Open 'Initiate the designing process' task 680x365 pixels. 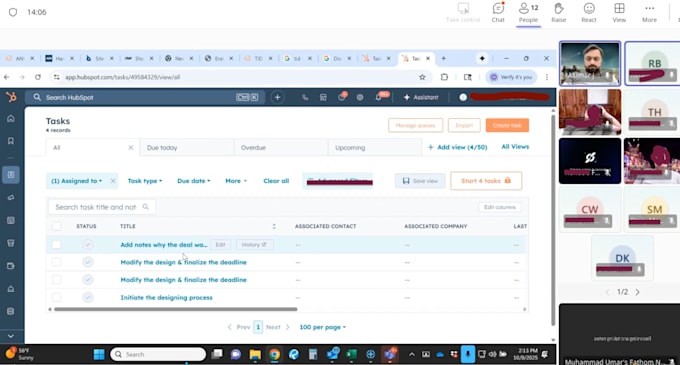tap(167, 297)
